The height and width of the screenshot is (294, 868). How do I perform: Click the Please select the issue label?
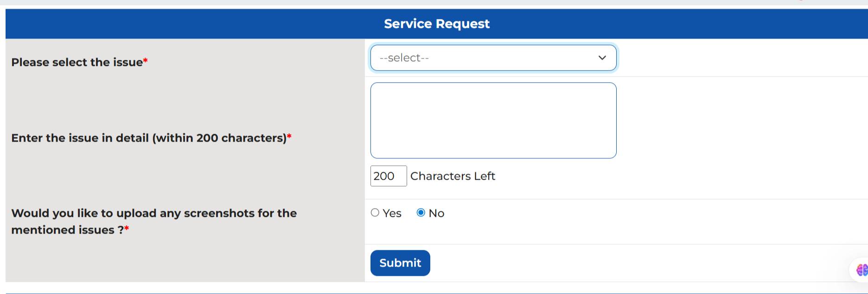(x=79, y=62)
